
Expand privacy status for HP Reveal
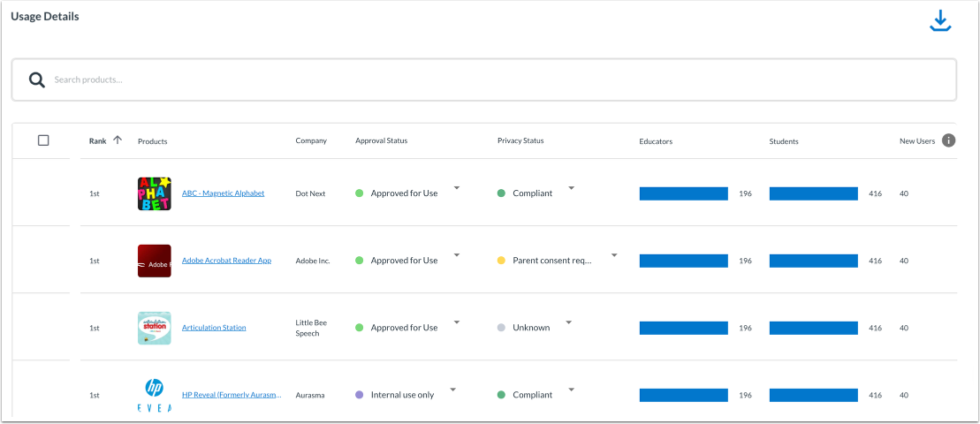pyautogui.click(x=571, y=390)
